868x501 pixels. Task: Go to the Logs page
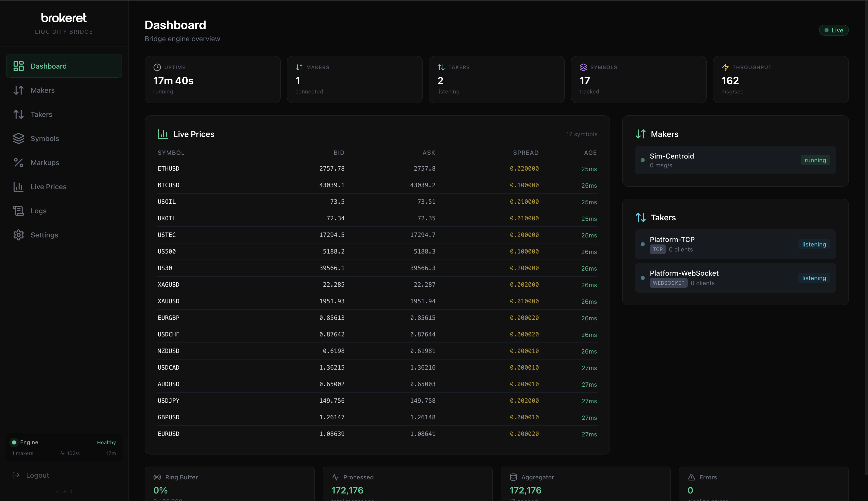coord(38,211)
